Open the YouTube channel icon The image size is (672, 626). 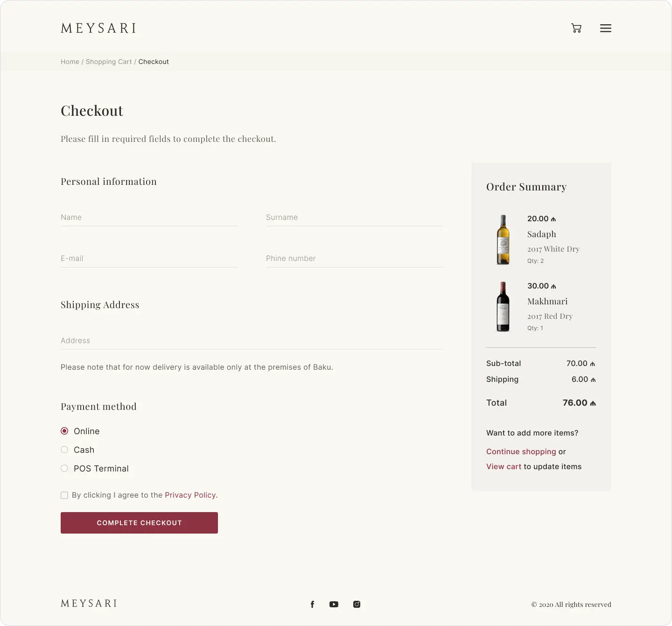click(334, 604)
